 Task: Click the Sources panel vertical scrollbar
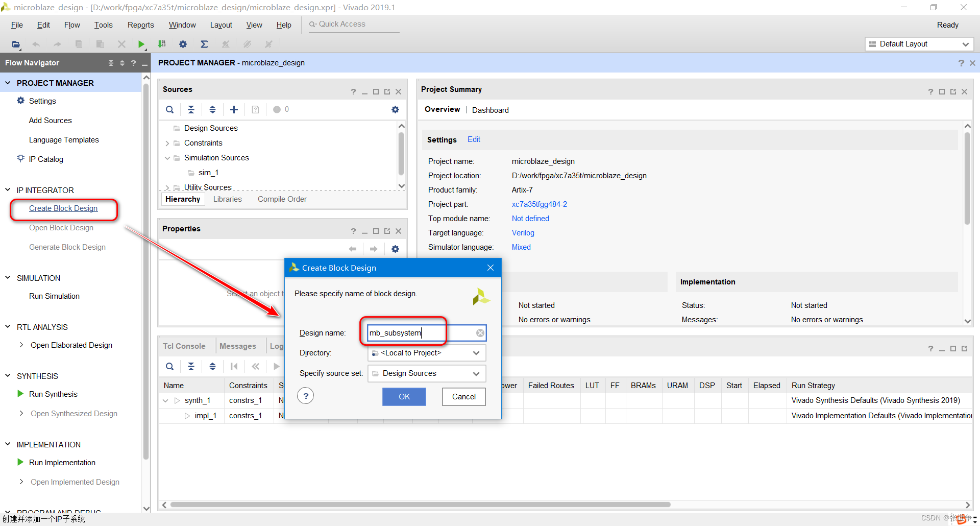(x=401, y=153)
